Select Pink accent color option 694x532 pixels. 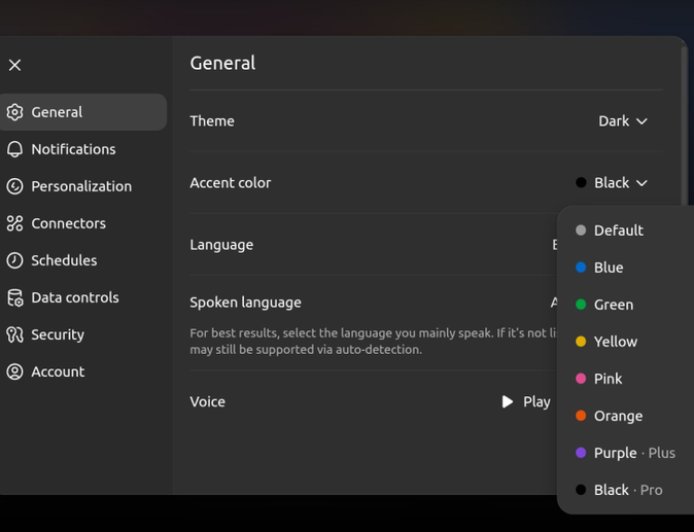tap(608, 378)
